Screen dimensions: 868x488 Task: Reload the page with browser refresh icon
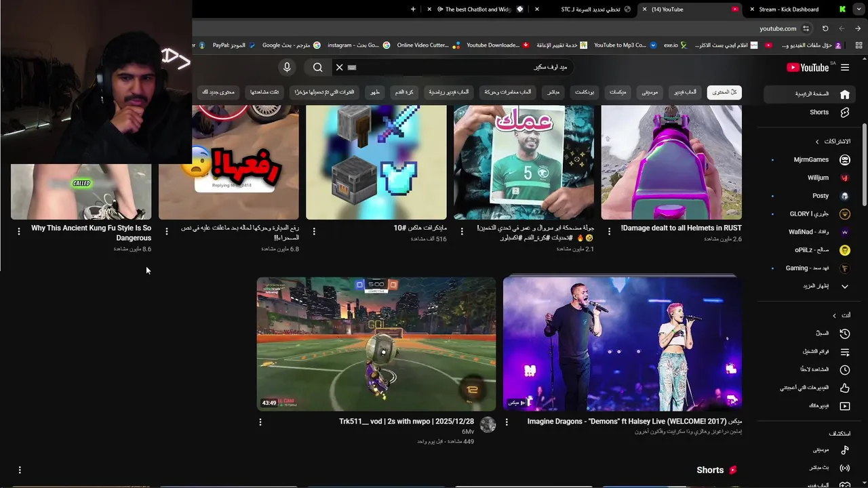(825, 28)
